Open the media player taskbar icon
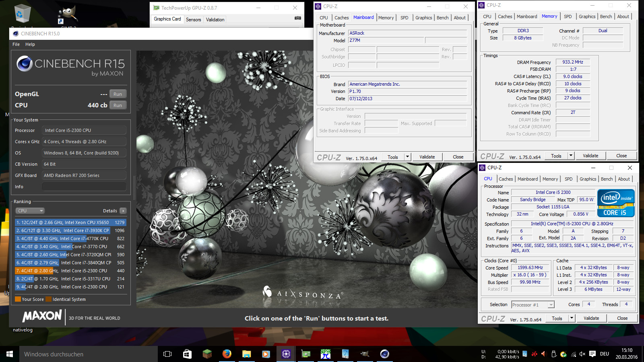644x362 pixels. pos(266,354)
